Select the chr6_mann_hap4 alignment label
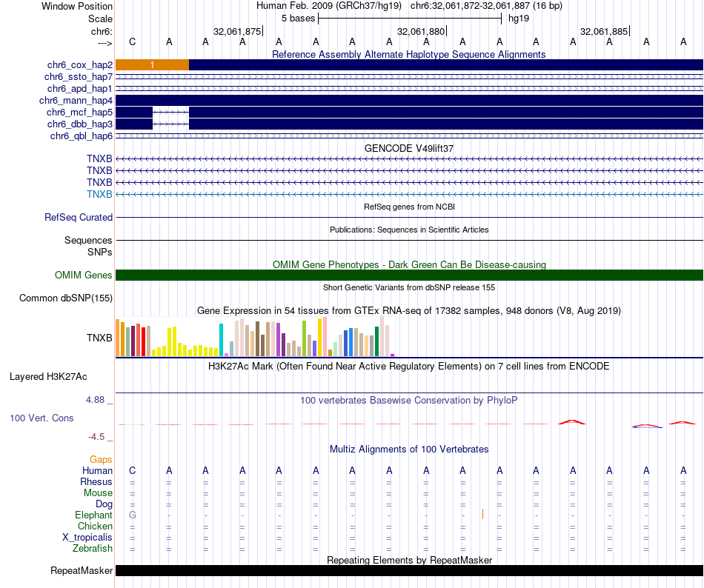704x588 pixels. (x=76, y=101)
